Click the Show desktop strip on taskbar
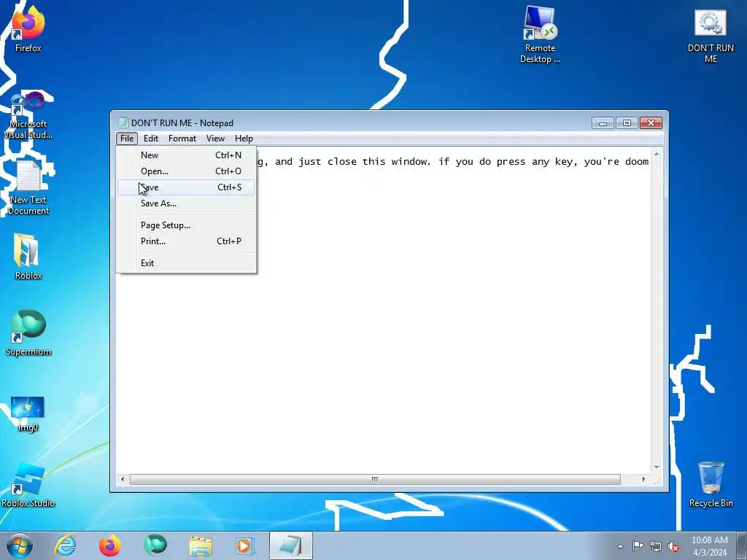This screenshot has height=560, width=747. click(741, 545)
